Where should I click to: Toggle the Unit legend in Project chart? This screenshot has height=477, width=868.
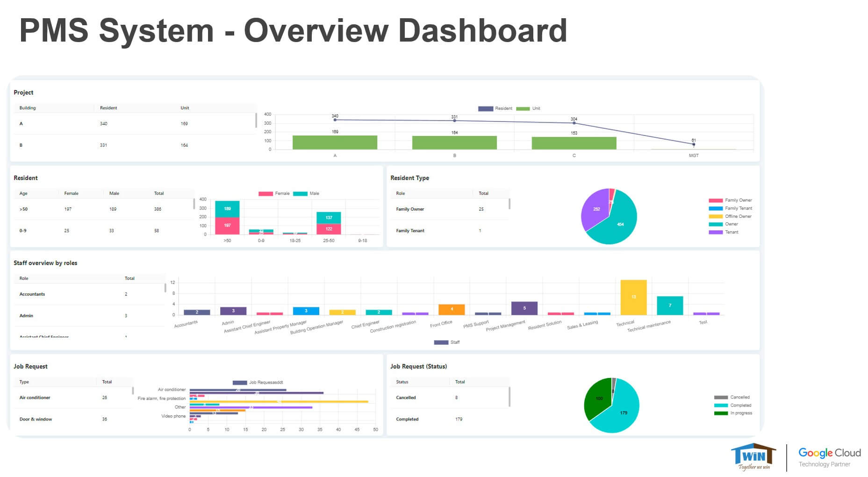tap(528, 108)
